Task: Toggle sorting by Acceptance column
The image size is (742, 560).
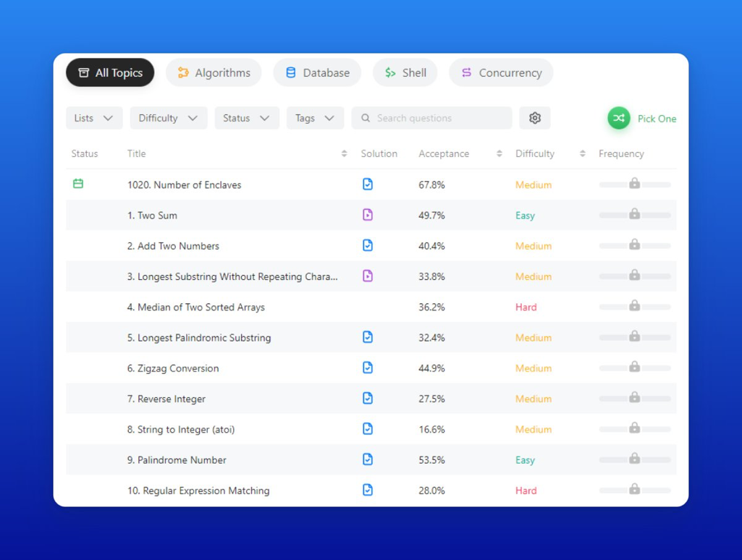Action: point(499,154)
